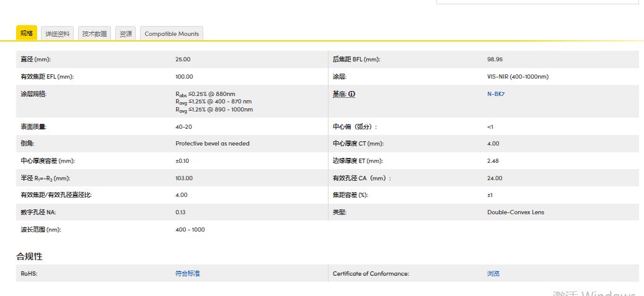This screenshot has width=644, height=296.
Task: Open the N-BK7 substrate link
Action: [496, 94]
